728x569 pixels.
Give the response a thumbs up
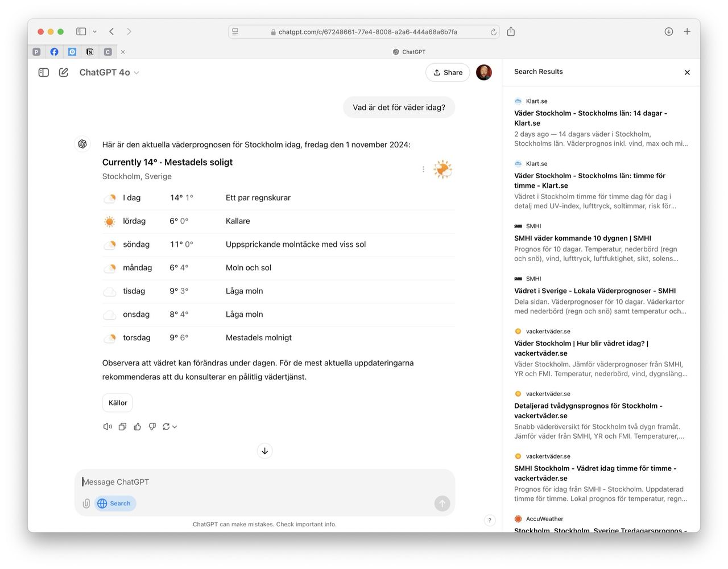point(137,427)
